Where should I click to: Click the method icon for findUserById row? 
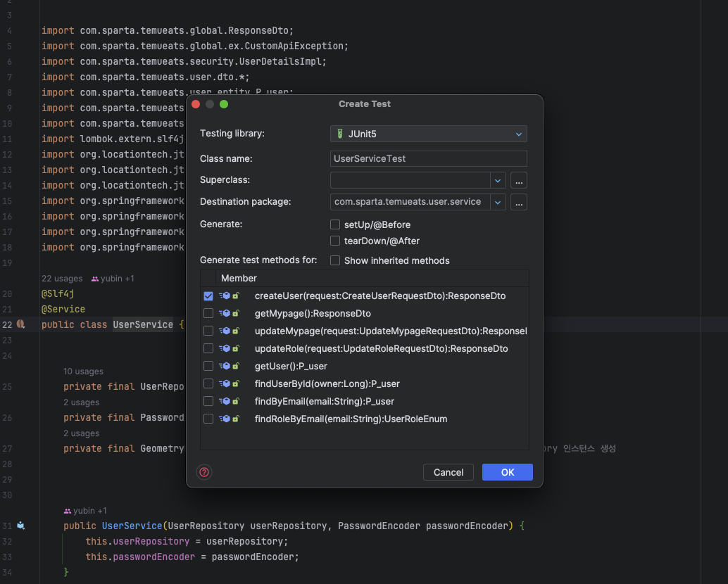coord(225,383)
